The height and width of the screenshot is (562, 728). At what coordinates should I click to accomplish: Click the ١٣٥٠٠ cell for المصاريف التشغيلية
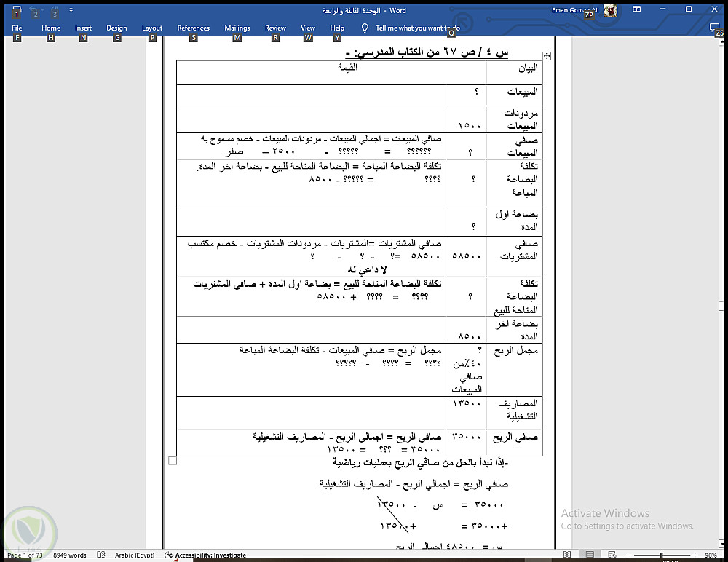(466, 413)
